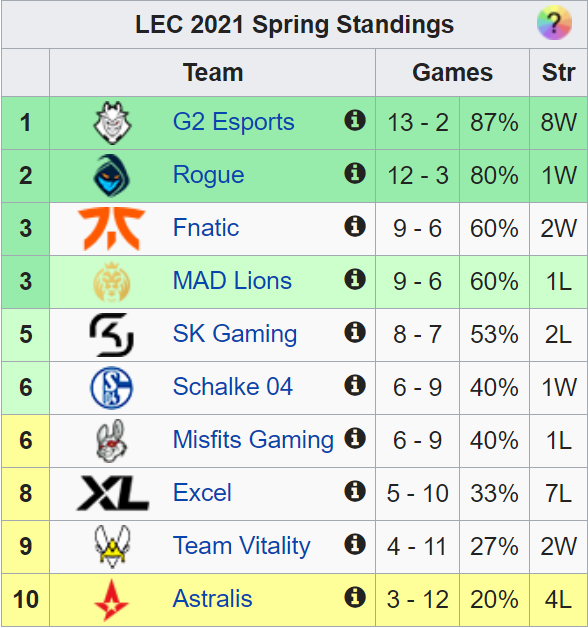Image resolution: width=588 pixels, height=628 pixels.
Task: Follow the Rogue team link
Action: tap(208, 175)
